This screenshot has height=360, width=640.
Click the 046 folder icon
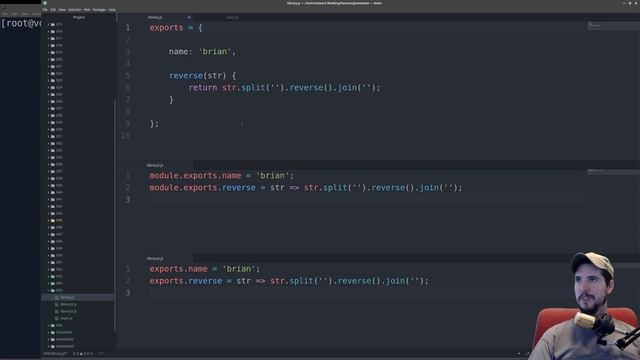click(x=53, y=227)
